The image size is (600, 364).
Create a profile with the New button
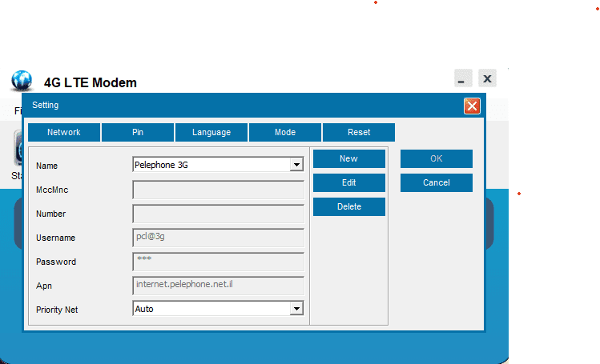pyautogui.click(x=349, y=158)
